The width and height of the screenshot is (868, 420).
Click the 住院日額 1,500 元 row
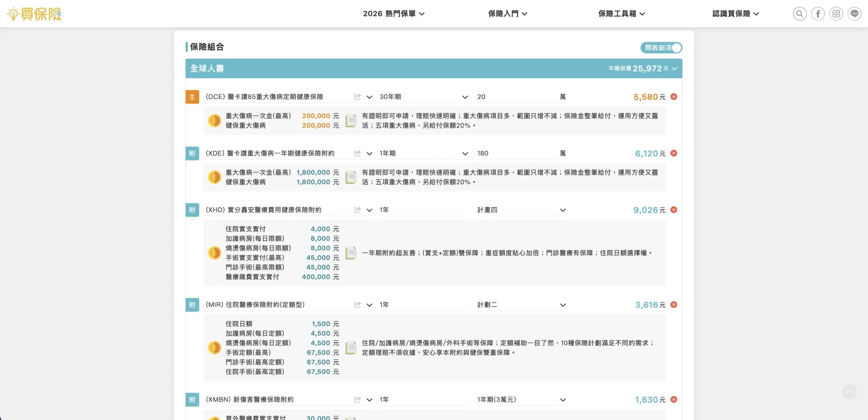[x=282, y=324]
